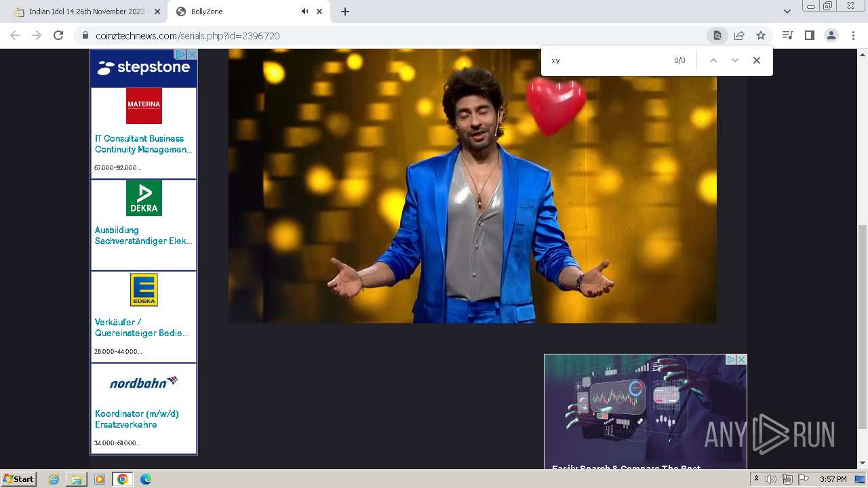Reload the current page
The image size is (868, 488).
[58, 35]
